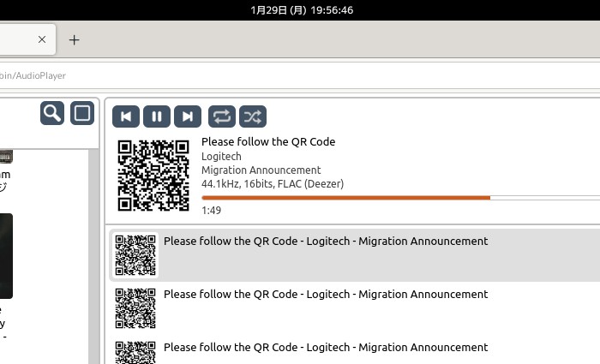The width and height of the screenshot is (600, 364).
Task: Click the second playlist entry's QR thumbnail
Action: pos(135,308)
